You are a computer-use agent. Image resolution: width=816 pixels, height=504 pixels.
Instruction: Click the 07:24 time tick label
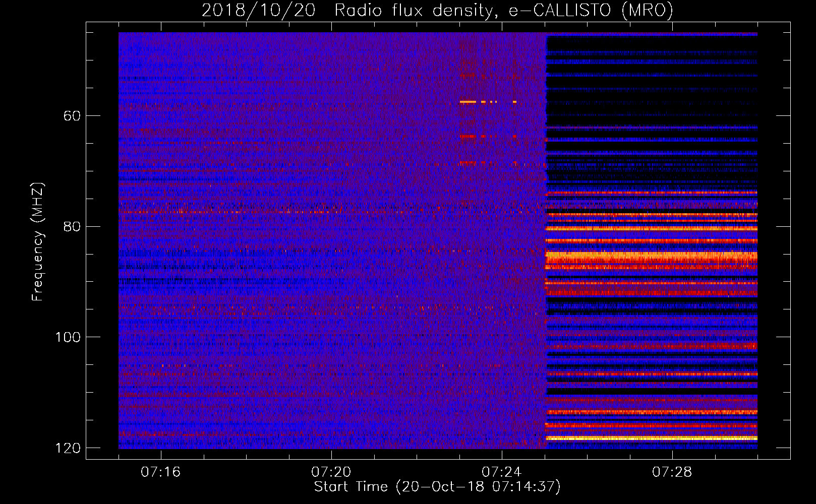pyautogui.click(x=502, y=472)
